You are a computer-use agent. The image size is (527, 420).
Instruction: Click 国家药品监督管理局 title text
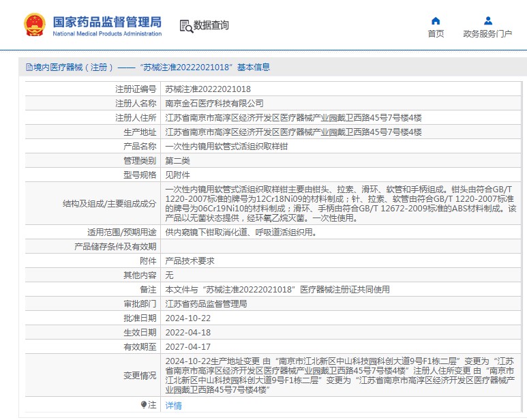coord(107,22)
